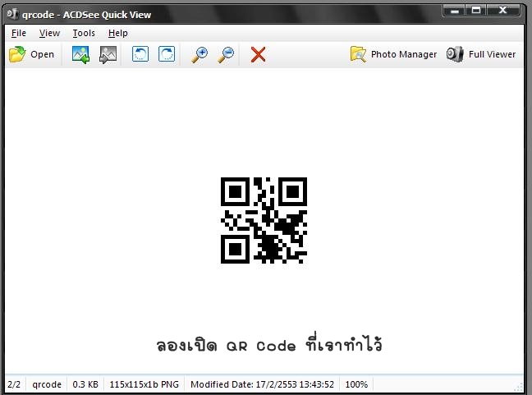Click the Open button label
This screenshot has width=532, height=395.
tap(42, 54)
